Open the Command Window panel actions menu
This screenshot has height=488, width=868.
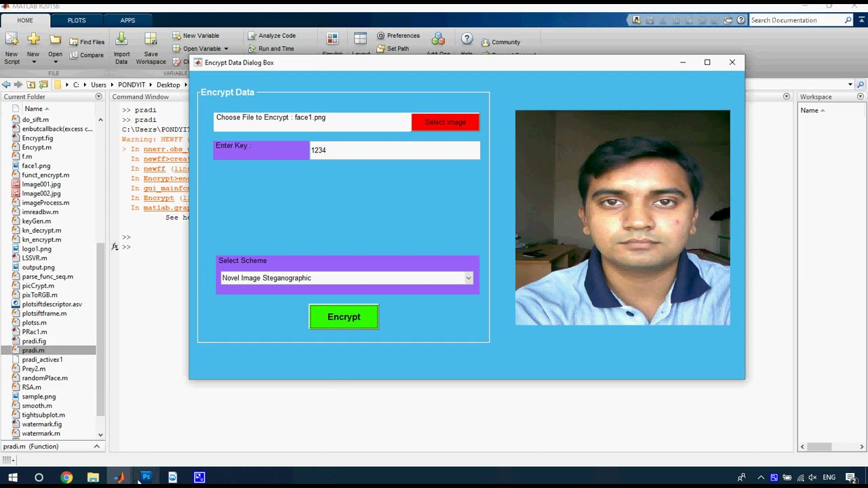787,97
